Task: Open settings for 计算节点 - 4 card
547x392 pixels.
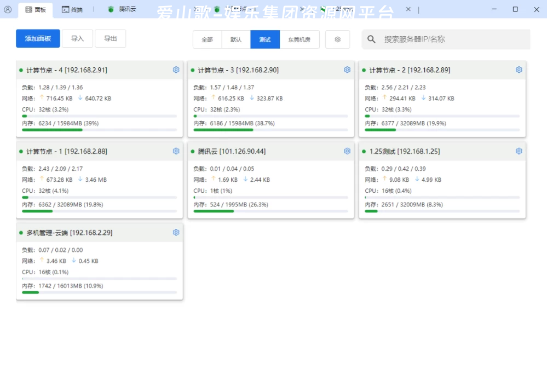Action: coord(176,70)
